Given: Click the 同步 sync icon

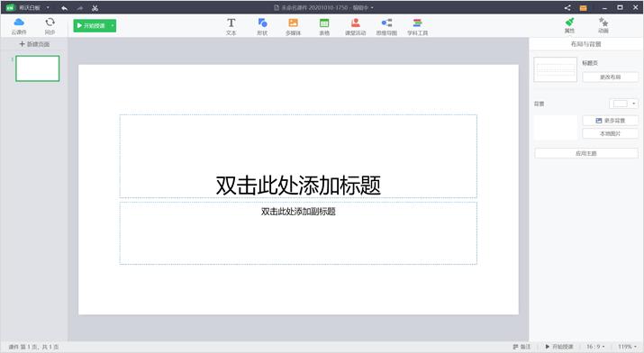Looking at the screenshot, I should [50, 25].
